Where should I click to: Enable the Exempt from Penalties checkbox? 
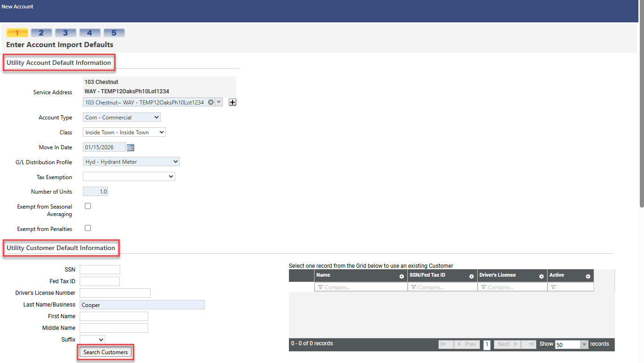88,228
